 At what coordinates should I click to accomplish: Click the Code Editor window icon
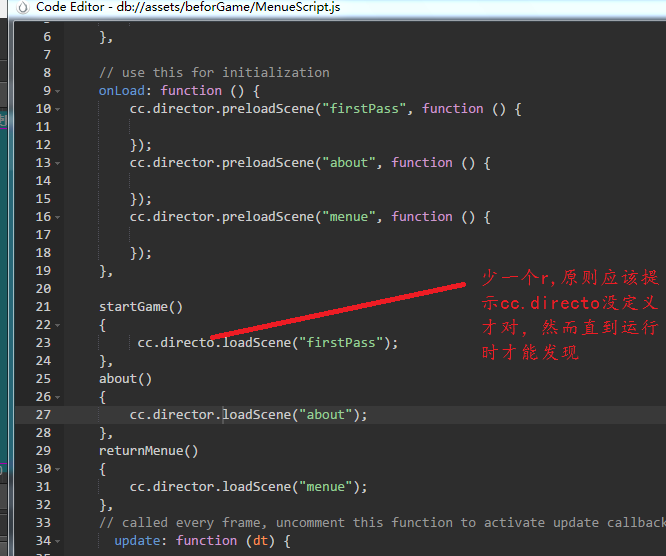coord(23,7)
